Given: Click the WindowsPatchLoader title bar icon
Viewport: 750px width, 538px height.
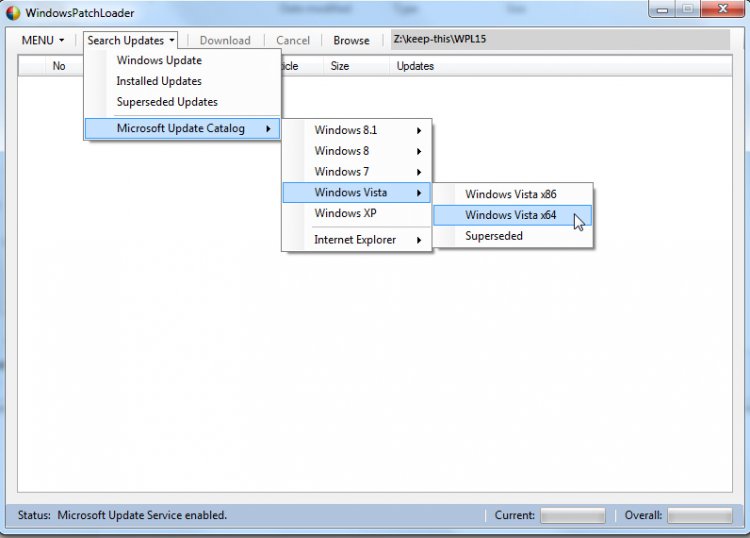Looking at the screenshot, I should [x=13, y=12].
